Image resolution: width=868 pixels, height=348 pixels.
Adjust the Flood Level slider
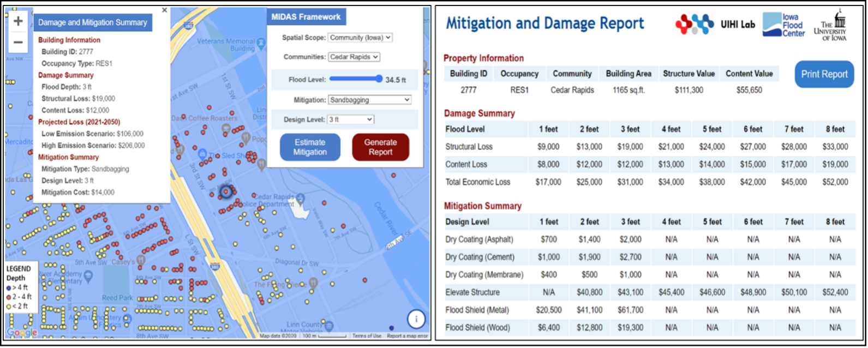[x=378, y=79]
